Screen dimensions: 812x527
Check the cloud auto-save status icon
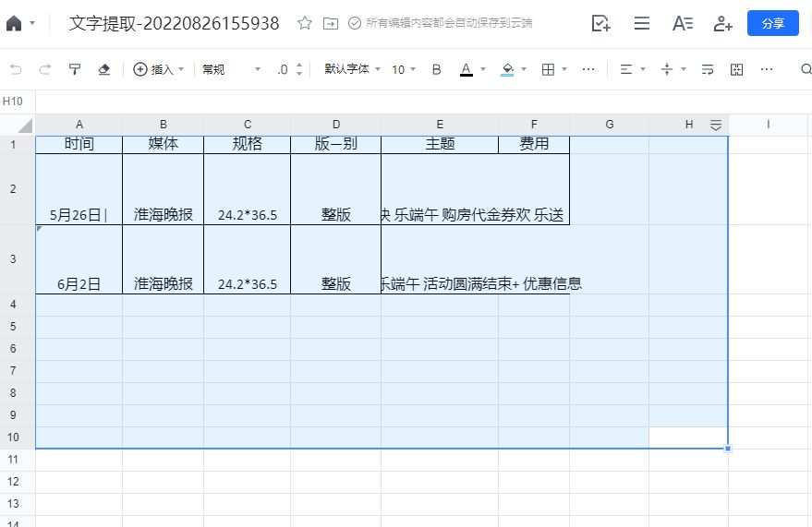[x=355, y=23]
